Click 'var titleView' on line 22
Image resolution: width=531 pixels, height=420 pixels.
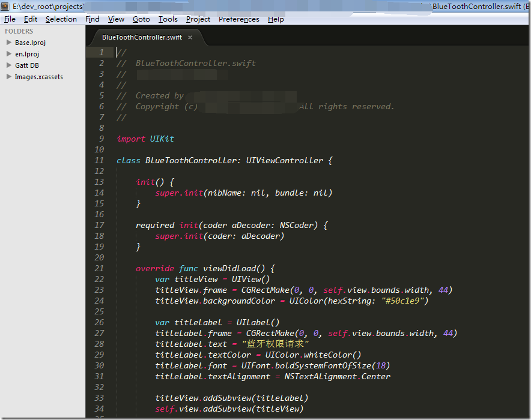pyautogui.click(x=186, y=280)
